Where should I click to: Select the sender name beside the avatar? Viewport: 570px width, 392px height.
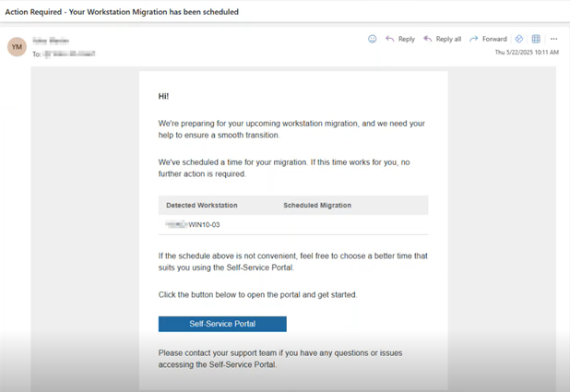[52, 41]
